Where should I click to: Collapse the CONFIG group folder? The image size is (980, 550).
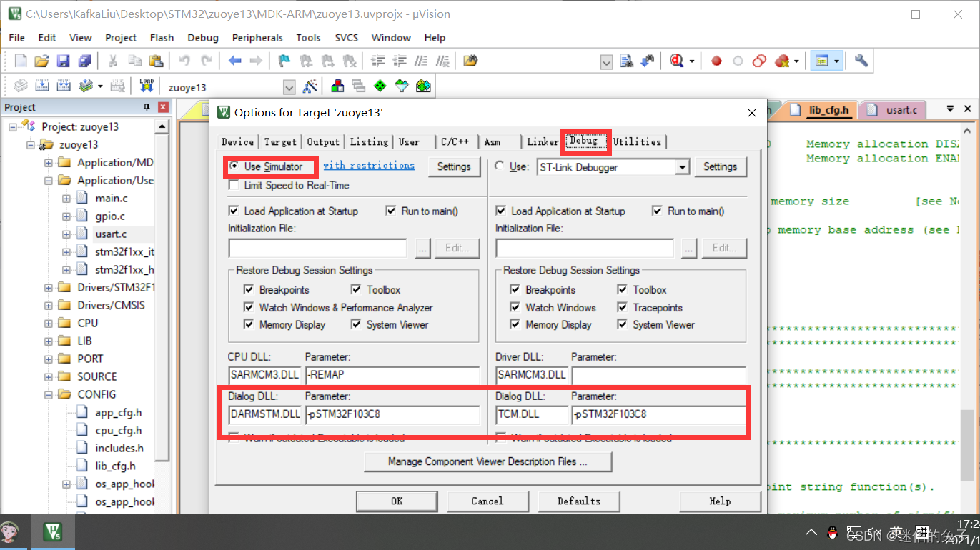[49, 394]
